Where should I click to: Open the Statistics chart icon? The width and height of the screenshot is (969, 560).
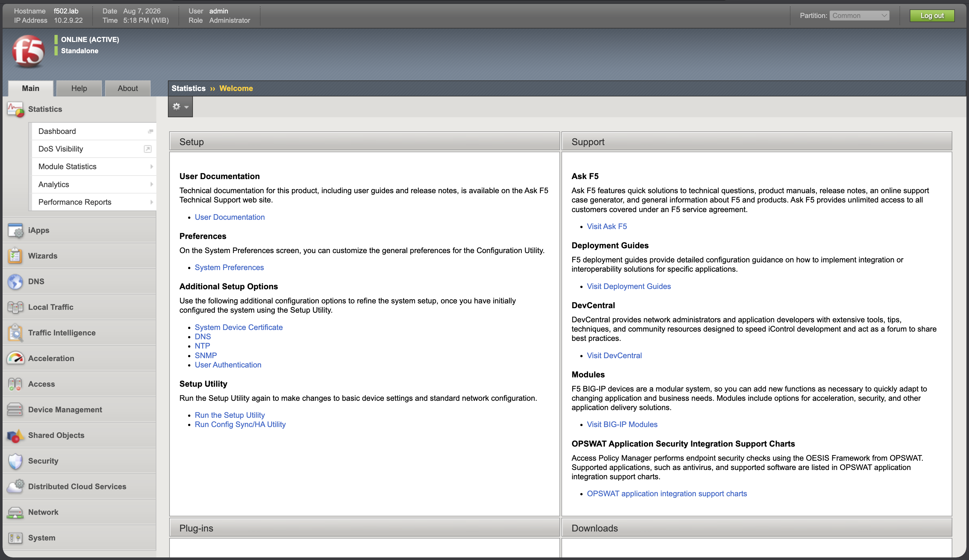point(15,110)
